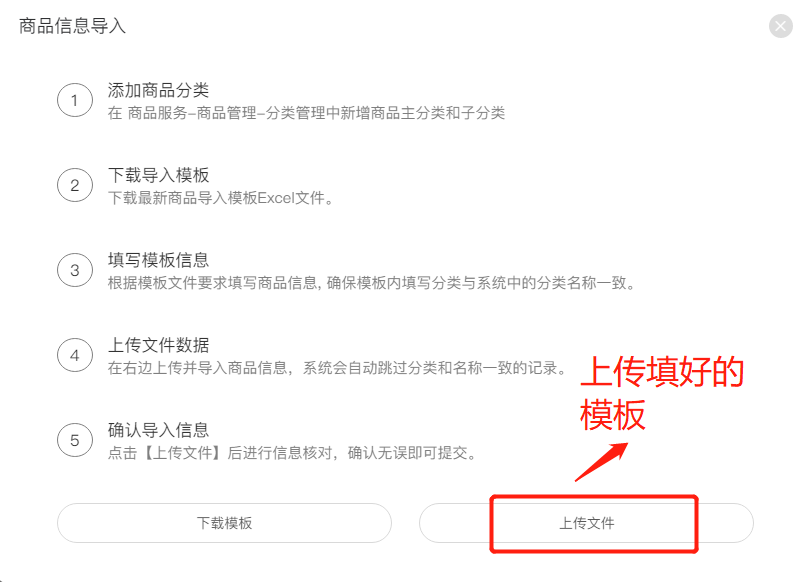Click the 添加商品分类 step title
The image size is (807, 582).
click(x=158, y=90)
